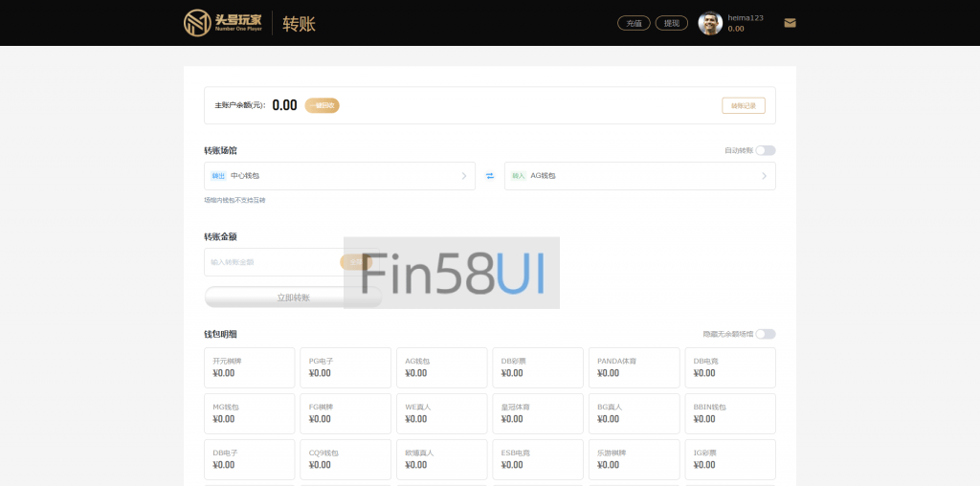
Task: Select the DB电子 wallet card
Action: click(x=250, y=460)
